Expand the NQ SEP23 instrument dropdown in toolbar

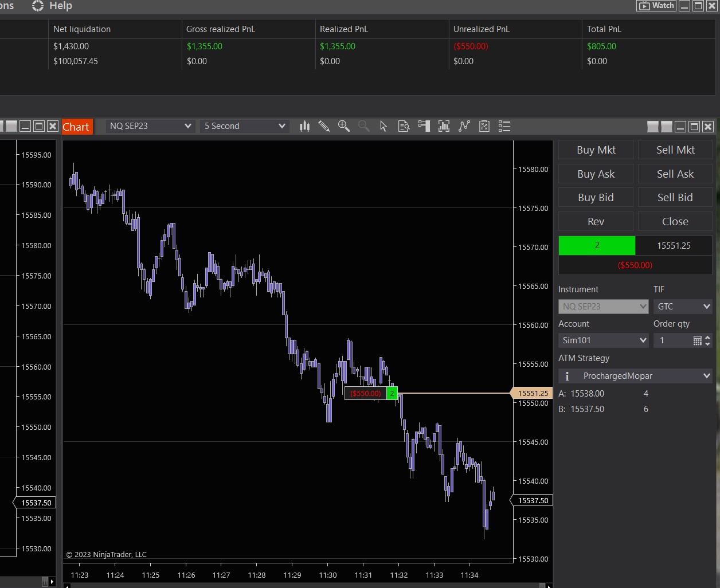click(x=150, y=126)
